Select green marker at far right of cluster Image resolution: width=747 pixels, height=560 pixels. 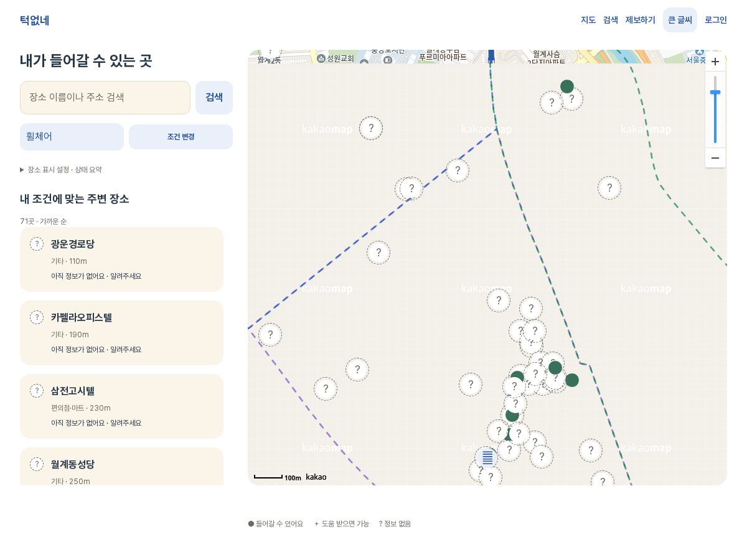tap(572, 380)
